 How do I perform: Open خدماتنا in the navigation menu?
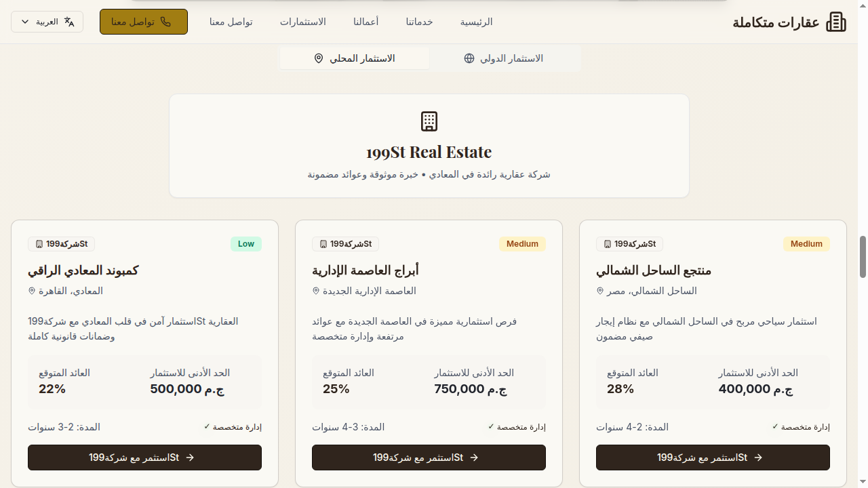[419, 22]
